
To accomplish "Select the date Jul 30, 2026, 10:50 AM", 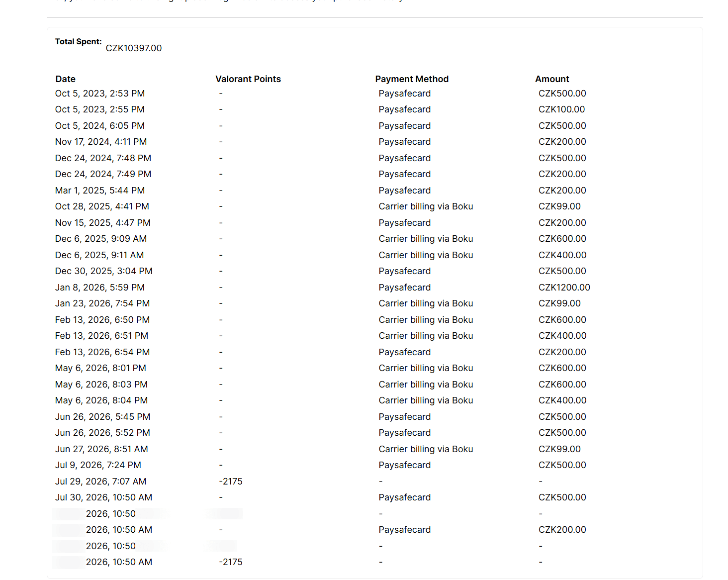I will pos(104,497).
